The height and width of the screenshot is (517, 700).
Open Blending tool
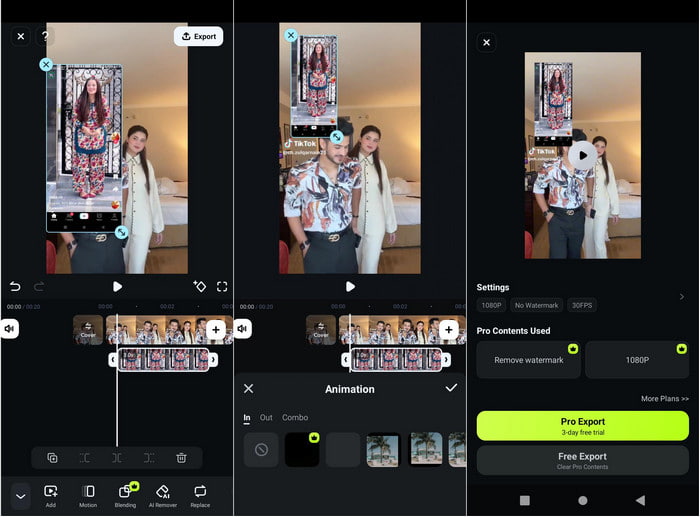click(125, 496)
